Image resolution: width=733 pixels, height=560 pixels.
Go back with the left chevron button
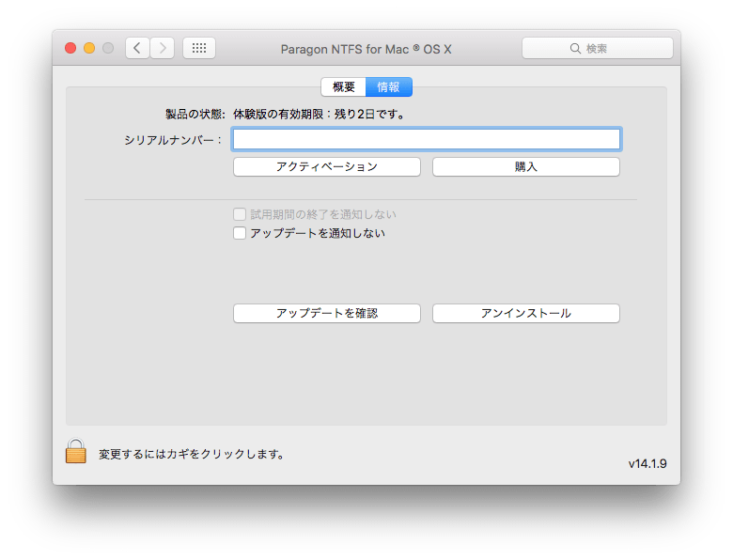(137, 48)
